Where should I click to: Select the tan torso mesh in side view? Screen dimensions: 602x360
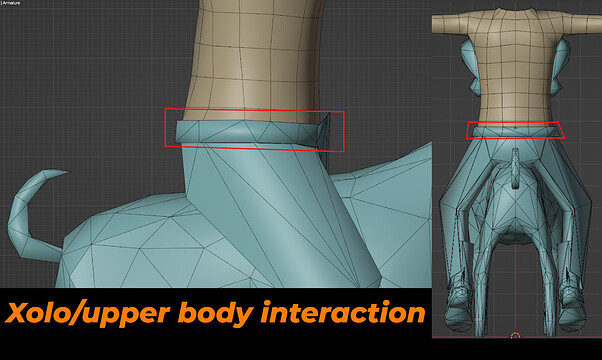coord(256,59)
